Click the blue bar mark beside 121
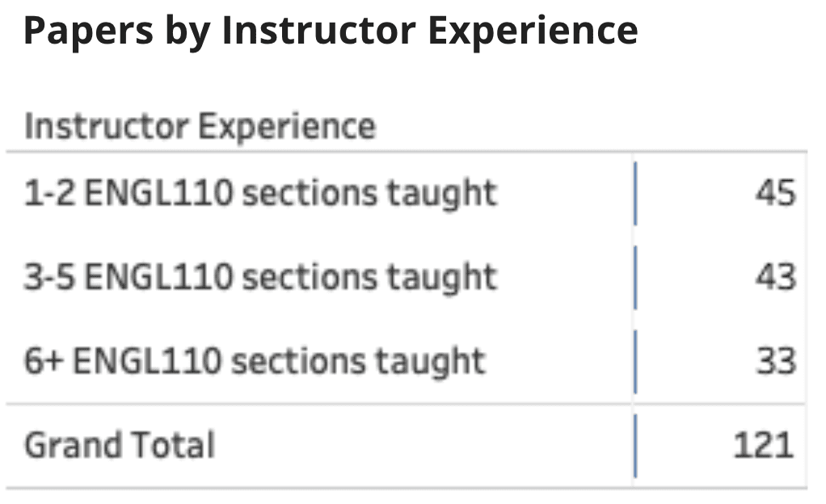Screen dimensions: 826x504 pos(635,446)
